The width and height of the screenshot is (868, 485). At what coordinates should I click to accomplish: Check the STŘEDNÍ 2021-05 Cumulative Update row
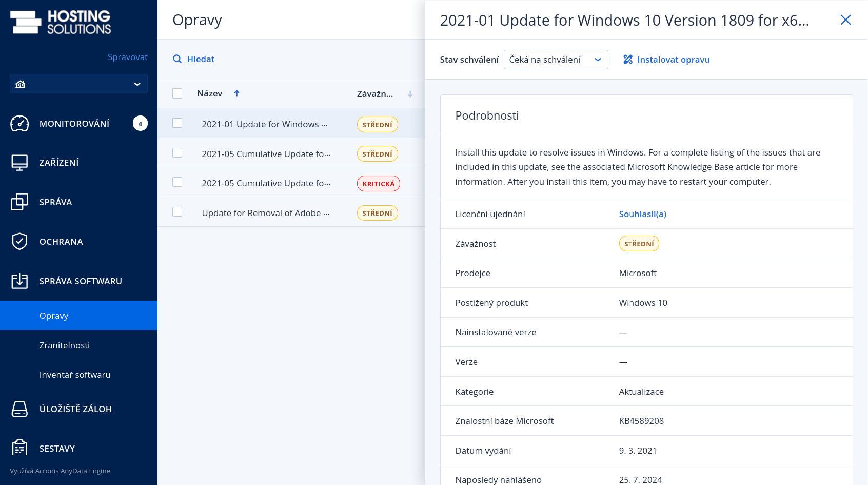(x=177, y=153)
